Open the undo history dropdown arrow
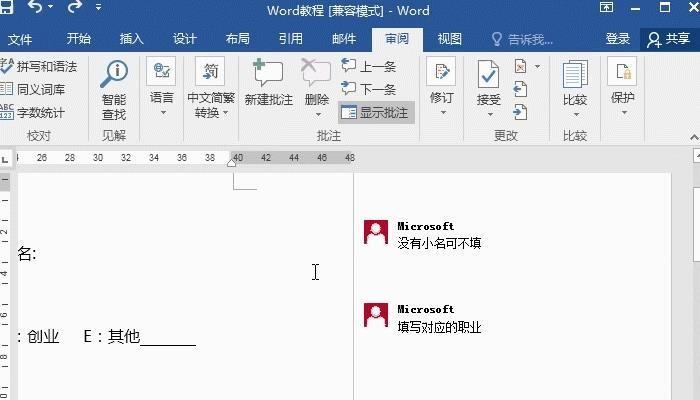Screen dimensions: 700x400 (x=50, y=7)
